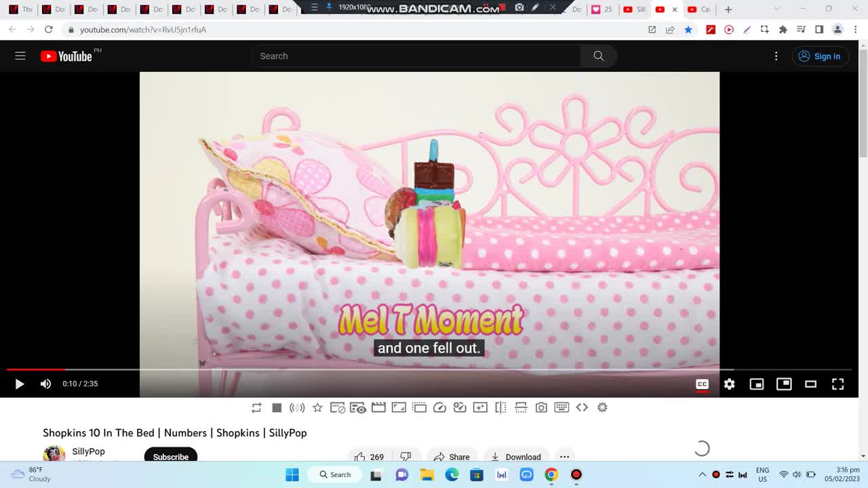
Task: Click the keyboard shortcuts icon below player
Action: click(561, 407)
